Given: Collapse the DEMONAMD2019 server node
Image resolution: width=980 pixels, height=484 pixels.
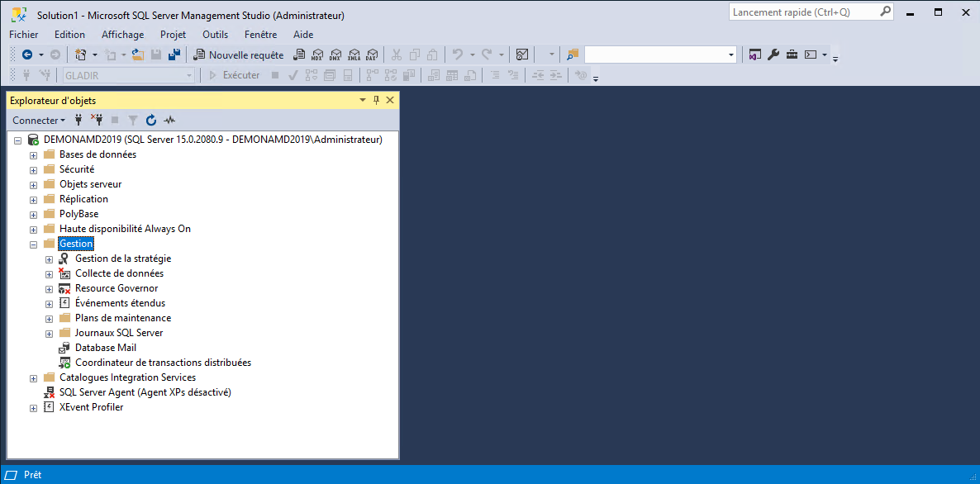Looking at the screenshot, I should tap(17, 140).
